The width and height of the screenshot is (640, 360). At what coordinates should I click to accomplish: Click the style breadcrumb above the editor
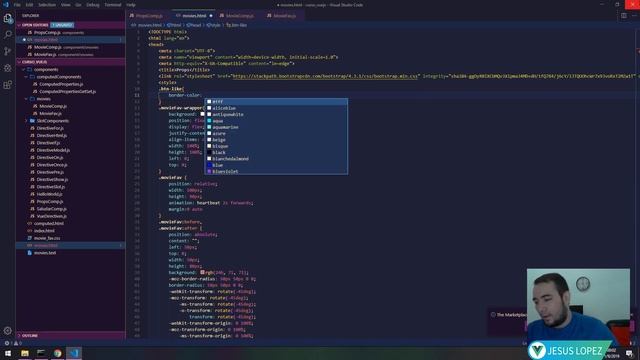[x=213, y=25]
